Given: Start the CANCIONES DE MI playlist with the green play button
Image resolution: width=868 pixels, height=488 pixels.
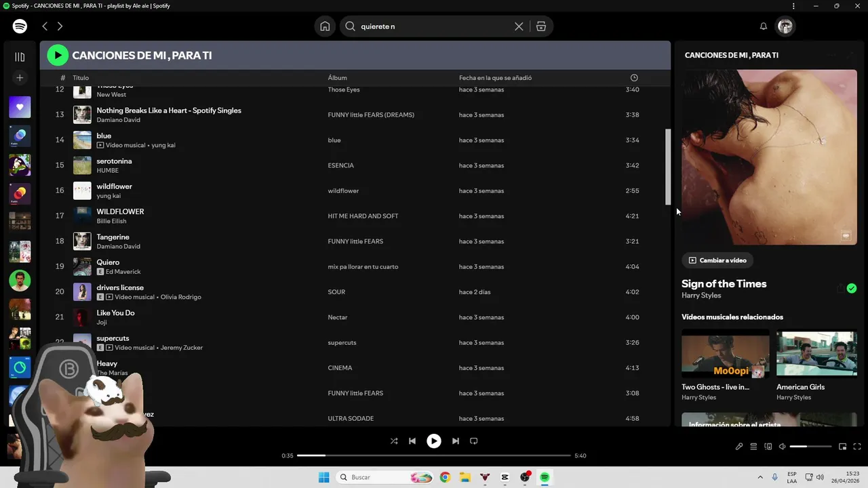Looking at the screenshot, I should tap(58, 55).
